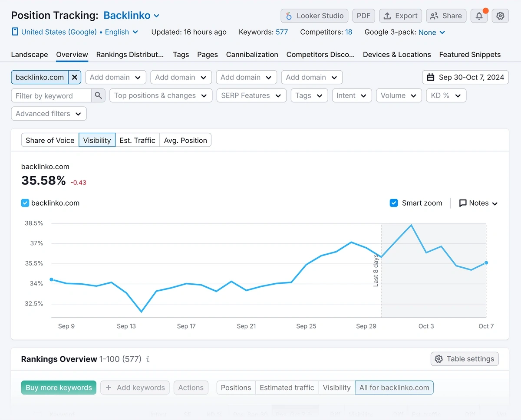The width and height of the screenshot is (521, 420).
Task: Switch chart to Avg. Position
Action: [x=185, y=140]
